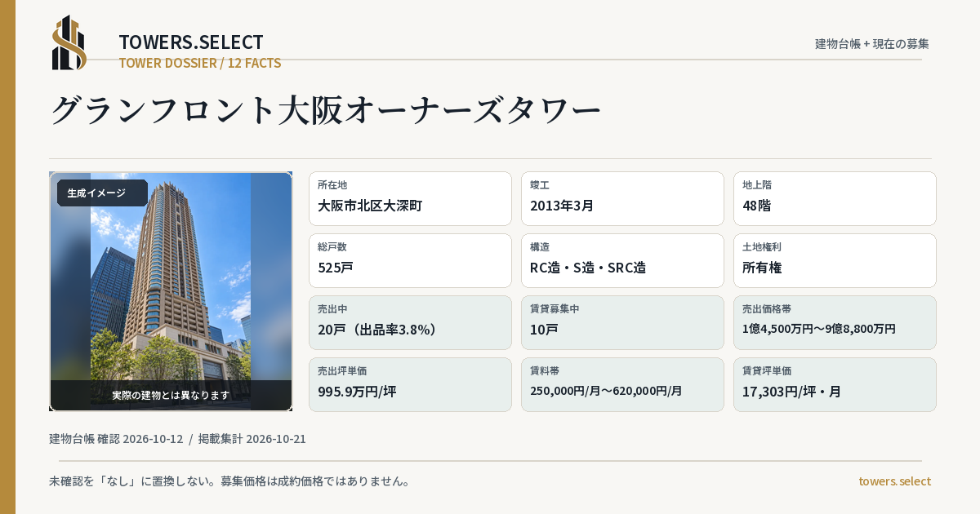Click the TOWERS.SELECT tower logo icon
Viewport: 980px width, 514px height.
click(x=69, y=42)
